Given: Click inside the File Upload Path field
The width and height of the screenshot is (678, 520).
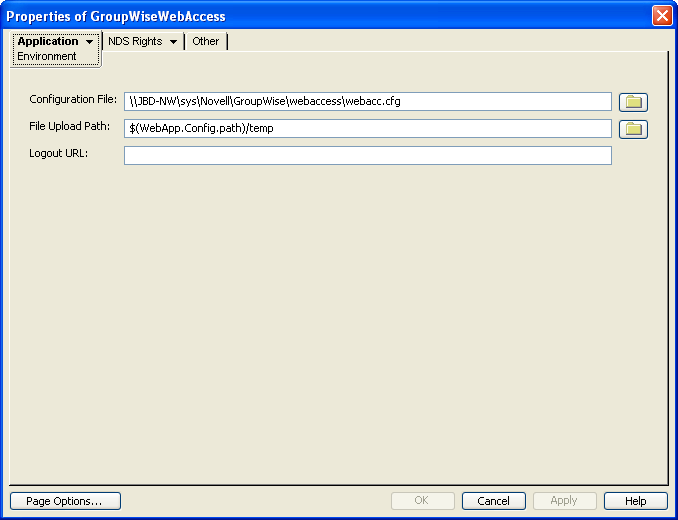Looking at the screenshot, I should (x=368, y=128).
